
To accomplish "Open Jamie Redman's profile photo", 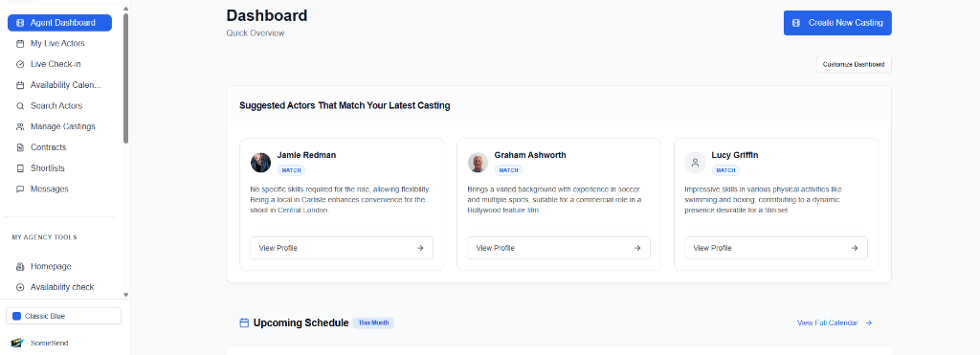I will (x=260, y=163).
